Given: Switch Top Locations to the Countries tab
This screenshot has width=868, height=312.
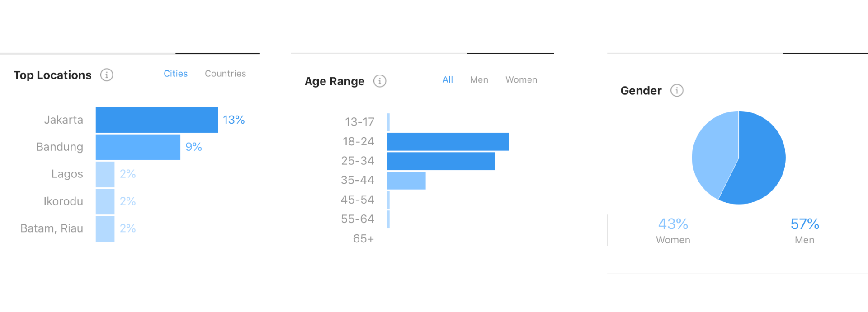Looking at the screenshot, I should pos(226,74).
